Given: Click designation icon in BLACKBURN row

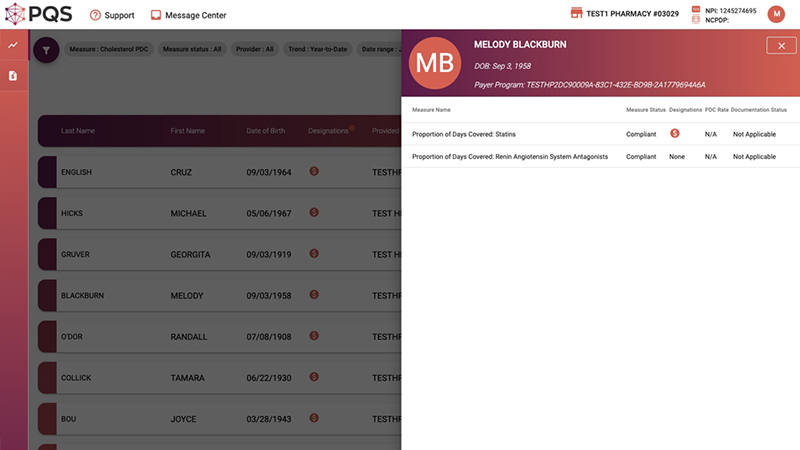Looking at the screenshot, I should click(314, 294).
